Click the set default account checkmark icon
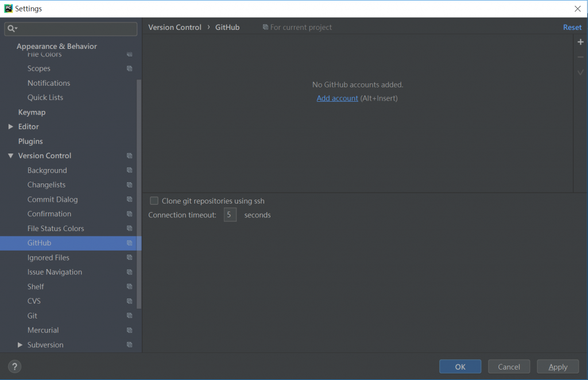This screenshot has width=588, height=380. (581, 72)
